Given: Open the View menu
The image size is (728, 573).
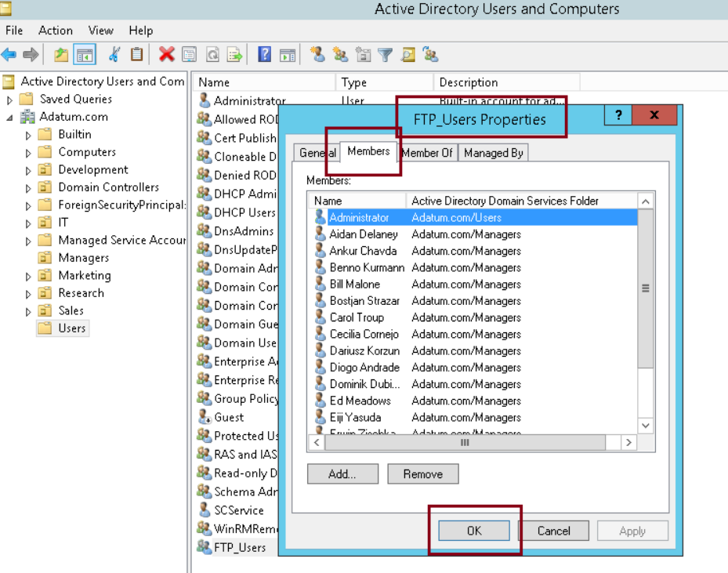Looking at the screenshot, I should [x=101, y=31].
